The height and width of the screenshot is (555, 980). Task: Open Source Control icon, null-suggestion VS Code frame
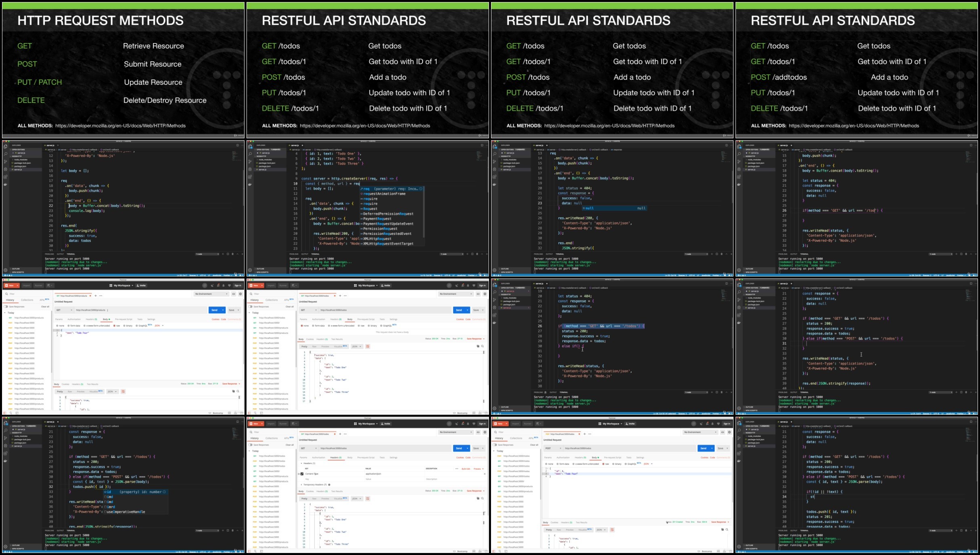click(x=494, y=162)
